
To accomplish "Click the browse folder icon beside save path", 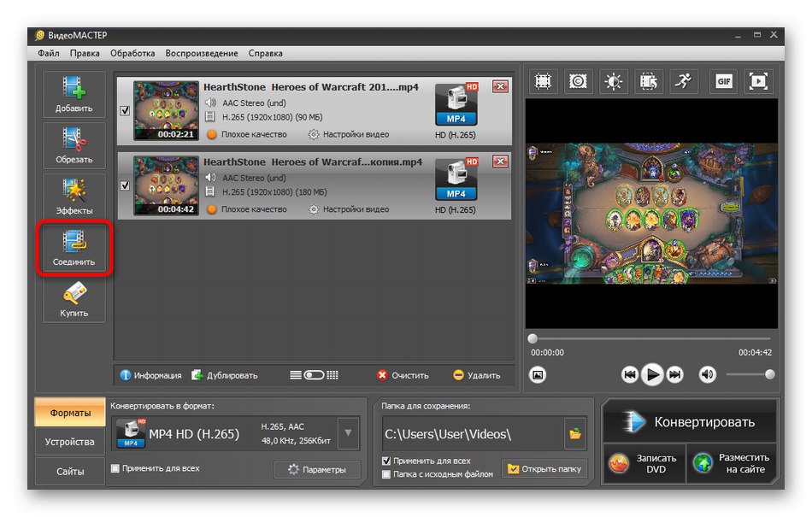I will point(575,434).
